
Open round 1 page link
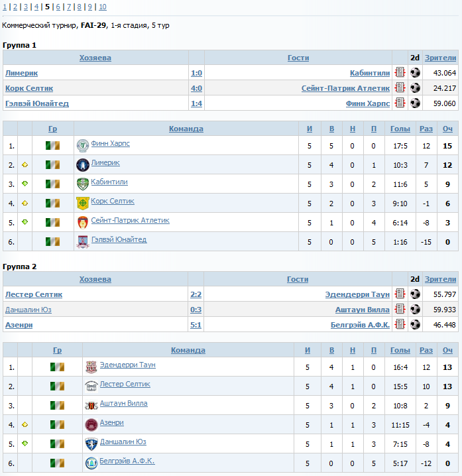(x=4, y=7)
